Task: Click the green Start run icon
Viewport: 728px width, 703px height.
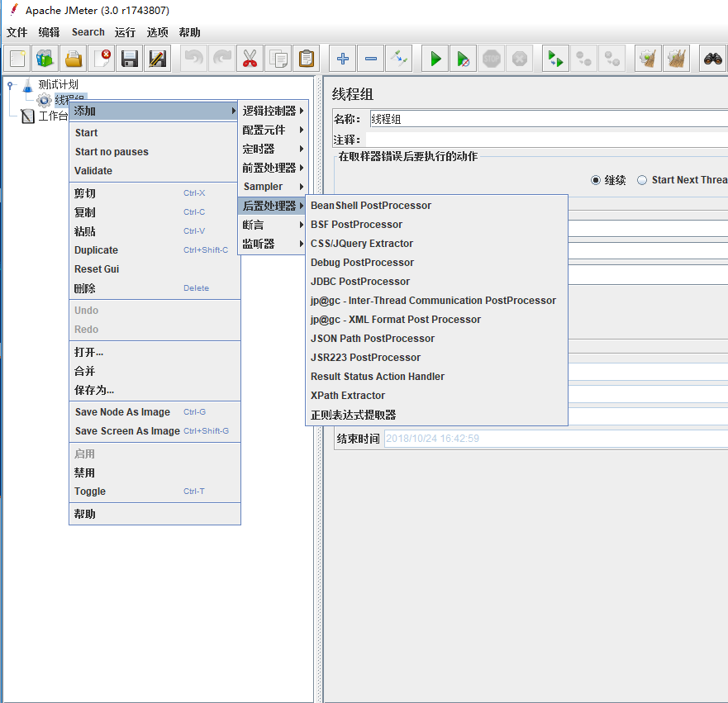Action: point(435,59)
